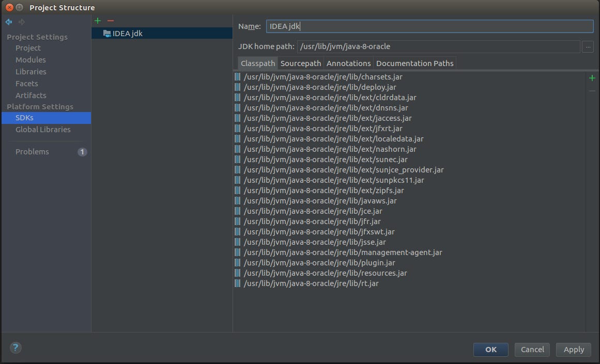Select Modules under Project Settings
This screenshot has height=364, width=600.
click(x=30, y=59)
